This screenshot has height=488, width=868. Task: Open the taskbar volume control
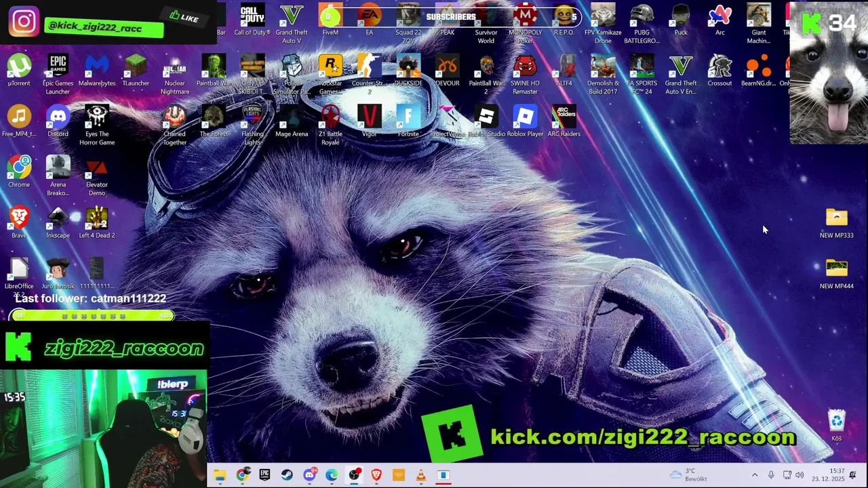pos(800,475)
